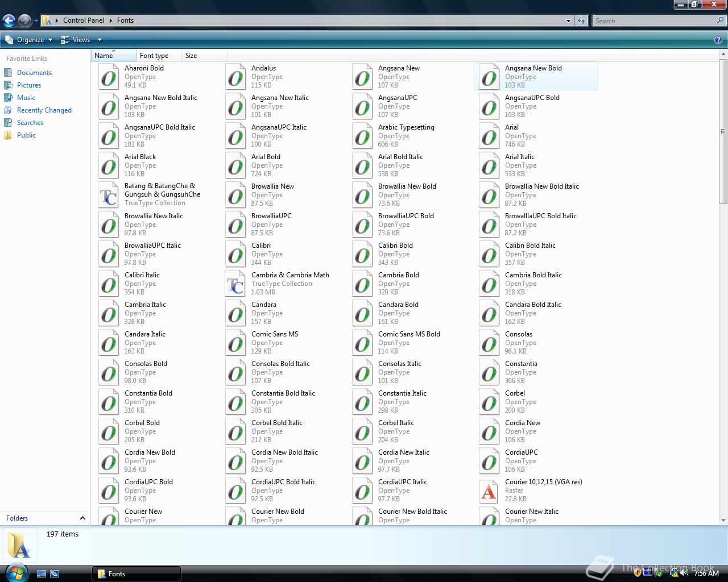Open Recently Changed link

pyautogui.click(x=44, y=110)
